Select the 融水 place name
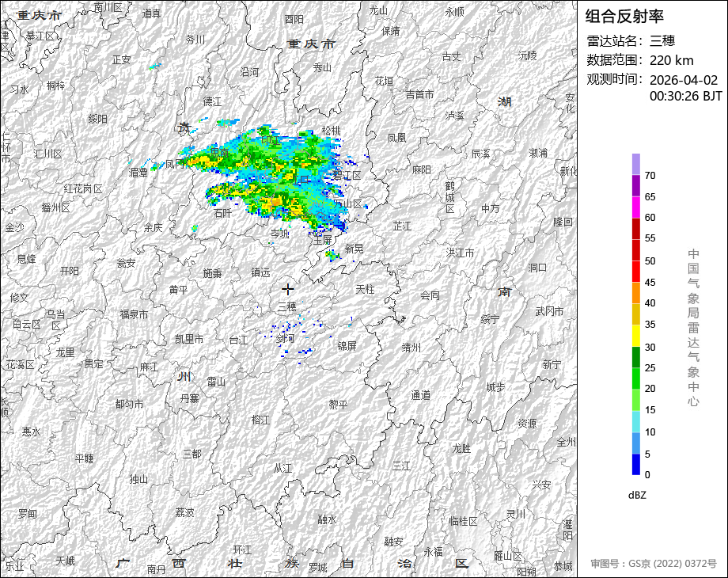The height and width of the screenshot is (578, 728). click(x=327, y=519)
